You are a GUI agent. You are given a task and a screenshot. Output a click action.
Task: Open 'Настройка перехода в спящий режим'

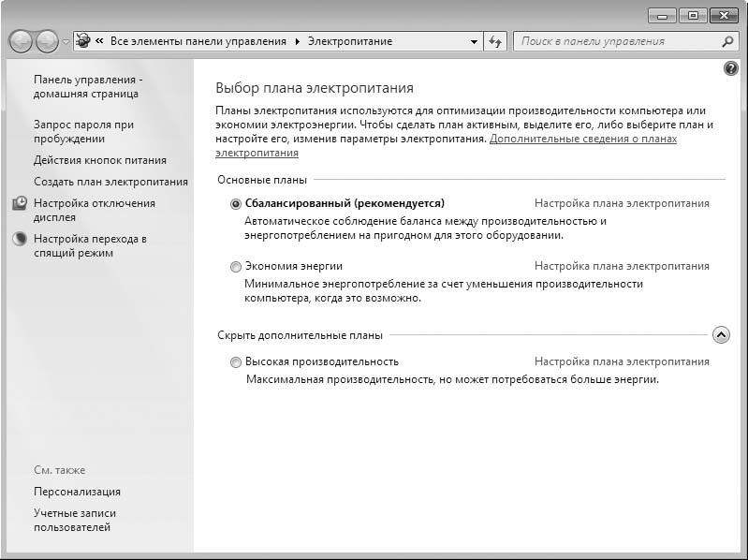90,245
